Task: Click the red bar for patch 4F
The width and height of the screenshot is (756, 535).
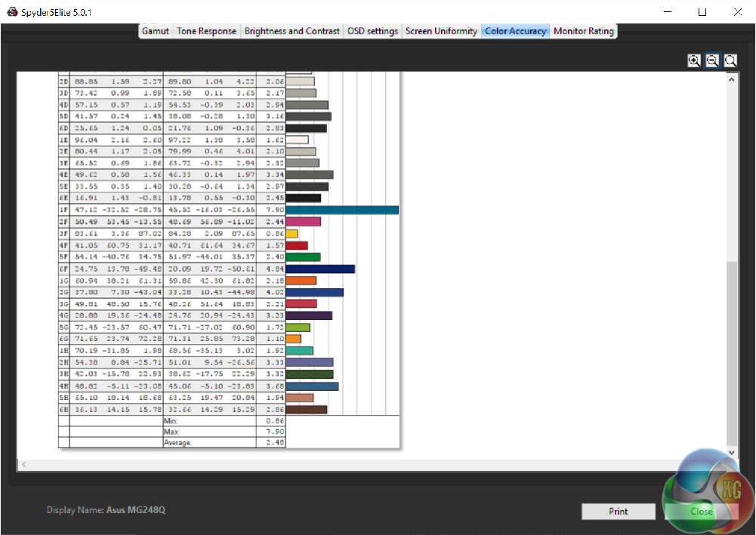Action: (297, 245)
